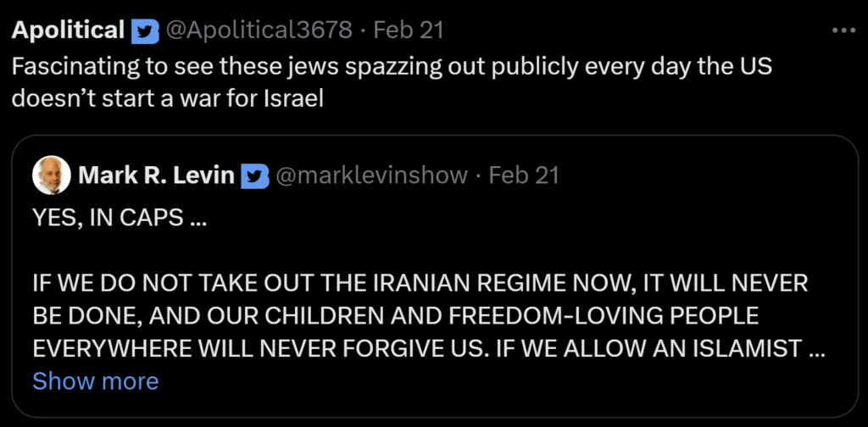Screen dimensions: 868x427
Task: Click the 'YES, IN CAPS ...' line
Action: [119, 218]
